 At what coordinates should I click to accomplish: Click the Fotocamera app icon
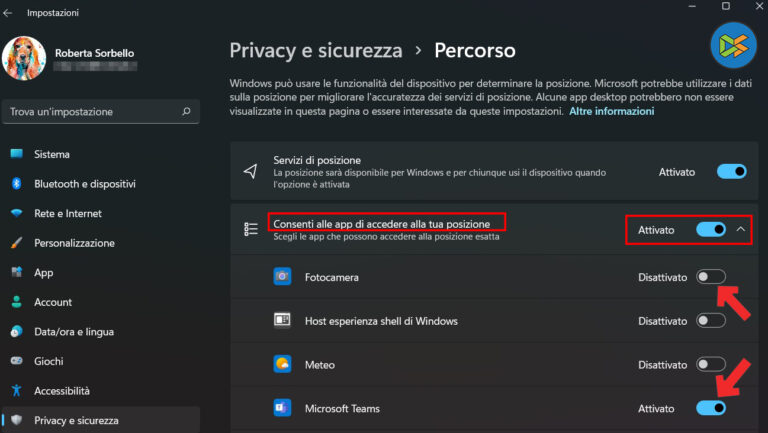pyautogui.click(x=283, y=277)
